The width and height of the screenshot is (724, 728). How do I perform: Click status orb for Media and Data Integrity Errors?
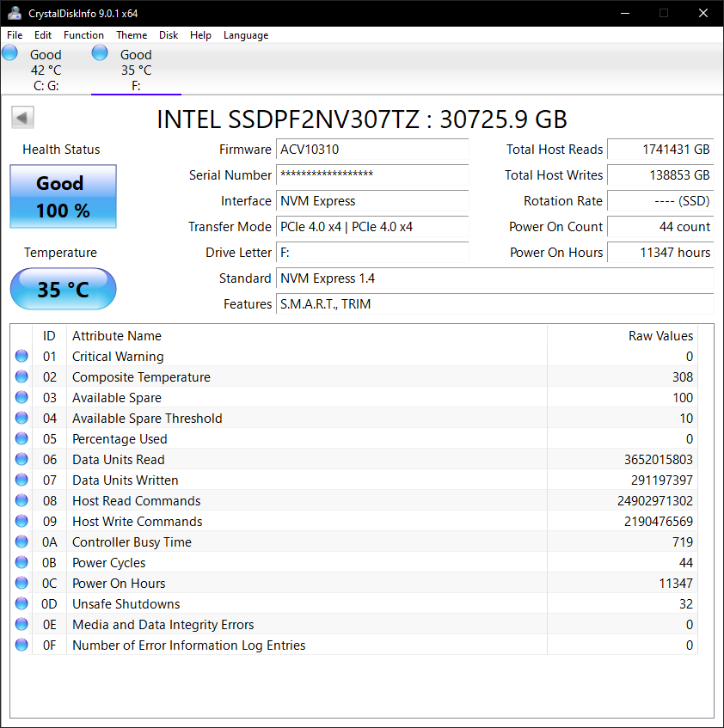pyautogui.click(x=21, y=624)
